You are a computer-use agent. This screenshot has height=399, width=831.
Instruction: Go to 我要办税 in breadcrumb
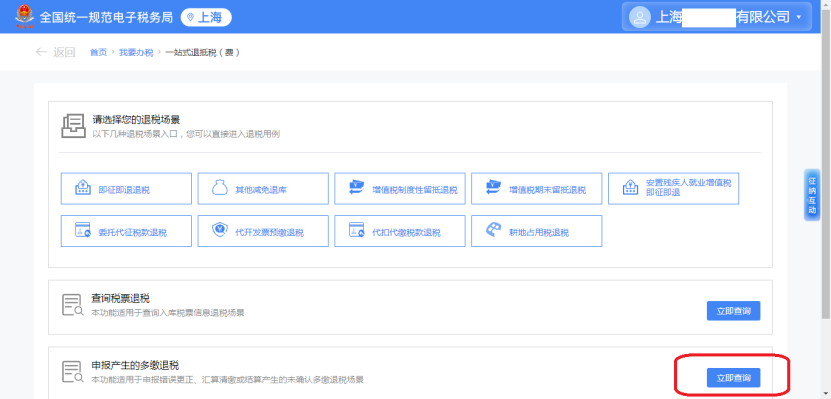tap(136, 52)
